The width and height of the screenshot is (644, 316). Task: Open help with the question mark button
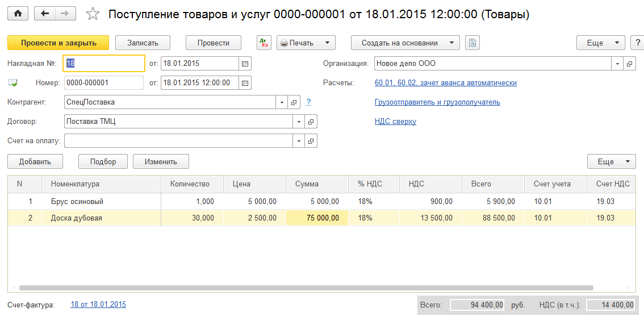(x=638, y=43)
